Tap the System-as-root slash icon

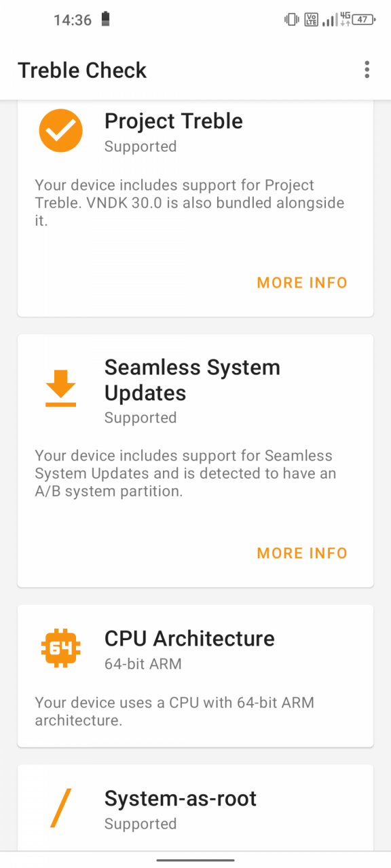pyautogui.click(x=60, y=808)
